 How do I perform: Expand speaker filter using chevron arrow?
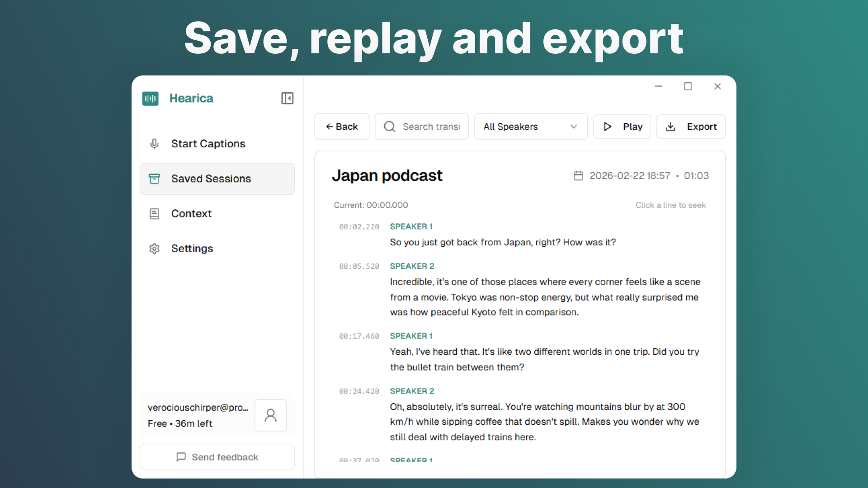coord(574,127)
